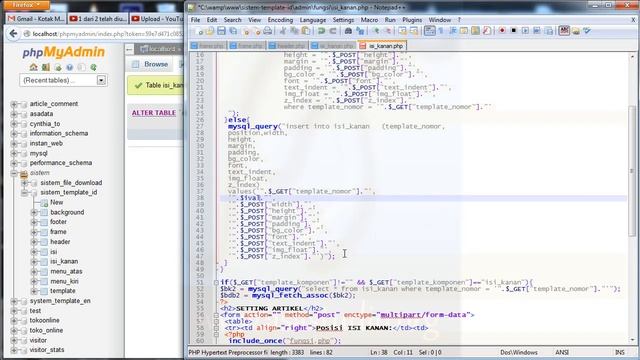The width and height of the screenshot is (640, 360).
Task: Collapse the code fold marker at line 51
Action: click(x=216, y=282)
